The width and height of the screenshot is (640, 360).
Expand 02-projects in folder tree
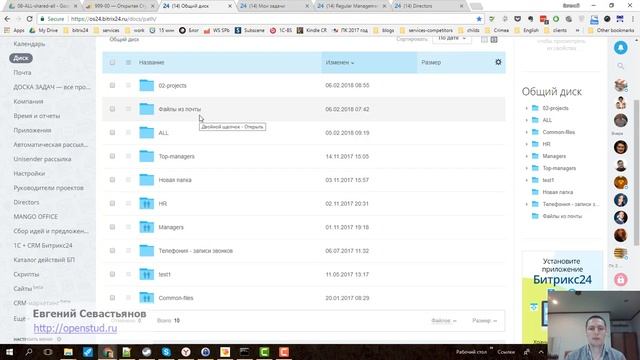coord(527,108)
